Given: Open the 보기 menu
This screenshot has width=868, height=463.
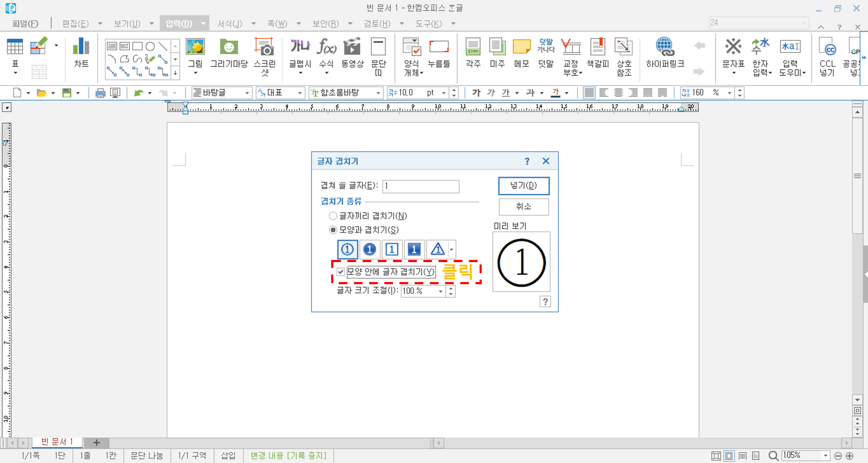Looking at the screenshot, I should (x=127, y=23).
